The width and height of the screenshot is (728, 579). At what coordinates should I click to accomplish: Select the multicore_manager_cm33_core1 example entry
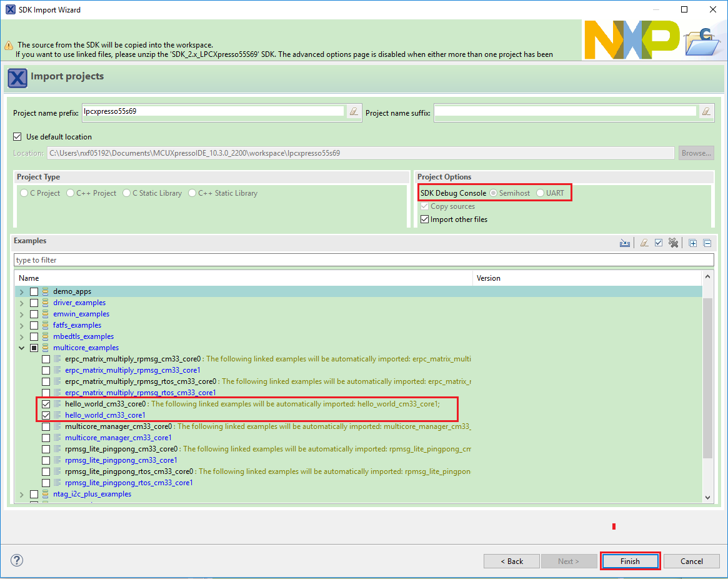pyautogui.click(x=117, y=438)
